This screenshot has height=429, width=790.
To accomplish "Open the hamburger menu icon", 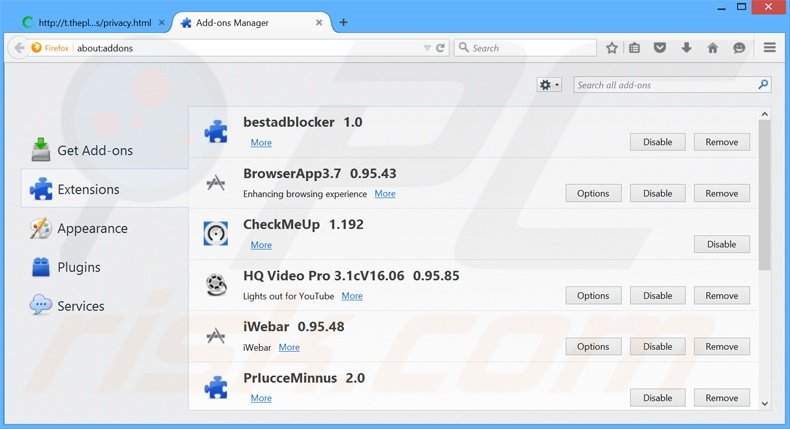I will tap(769, 48).
